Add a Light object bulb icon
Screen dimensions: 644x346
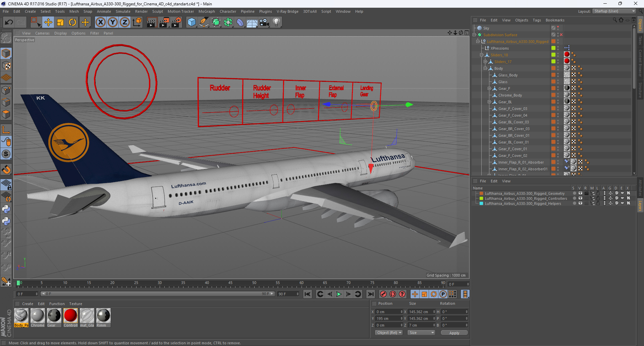[x=276, y=22]
